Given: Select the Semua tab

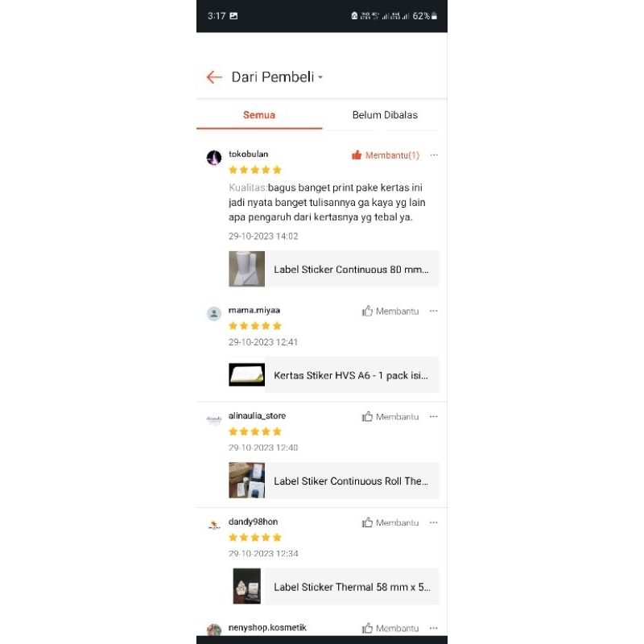Looking at the screenshot, I should [x=259, y=115].
